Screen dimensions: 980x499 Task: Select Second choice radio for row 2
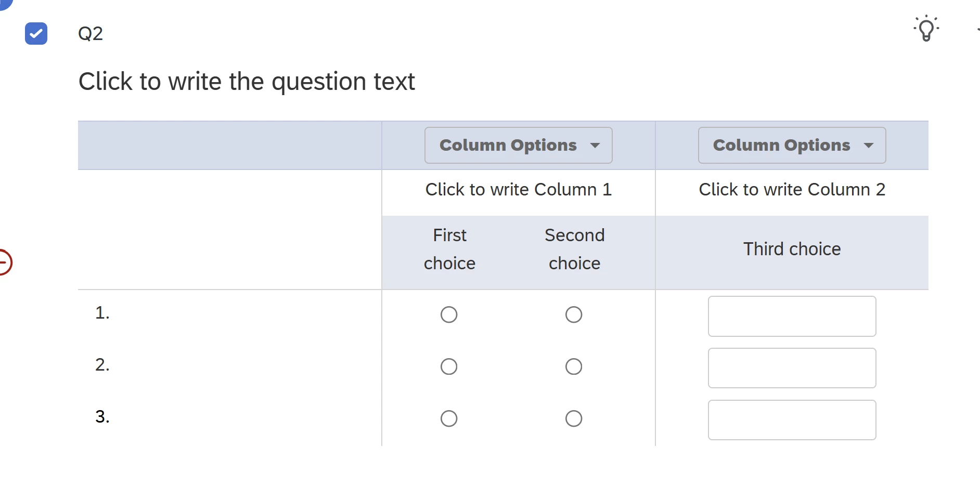pyautogui.click(x=574, y=366)
